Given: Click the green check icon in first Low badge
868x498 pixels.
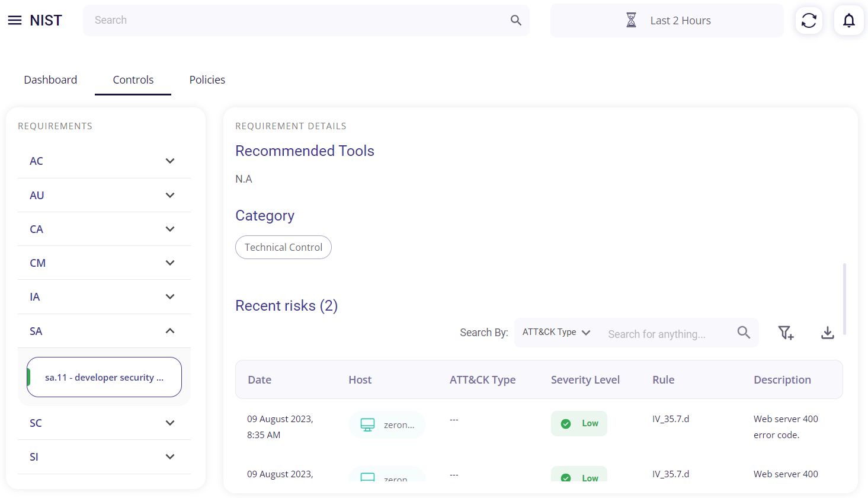Looking at the screenshot, I should (x=566, y=424).
